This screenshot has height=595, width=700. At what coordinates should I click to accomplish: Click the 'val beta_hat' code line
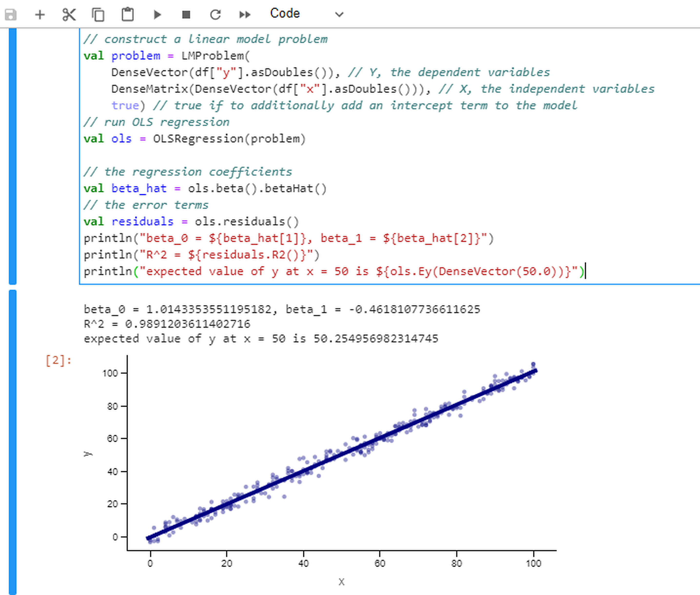[x=205, y=188]
